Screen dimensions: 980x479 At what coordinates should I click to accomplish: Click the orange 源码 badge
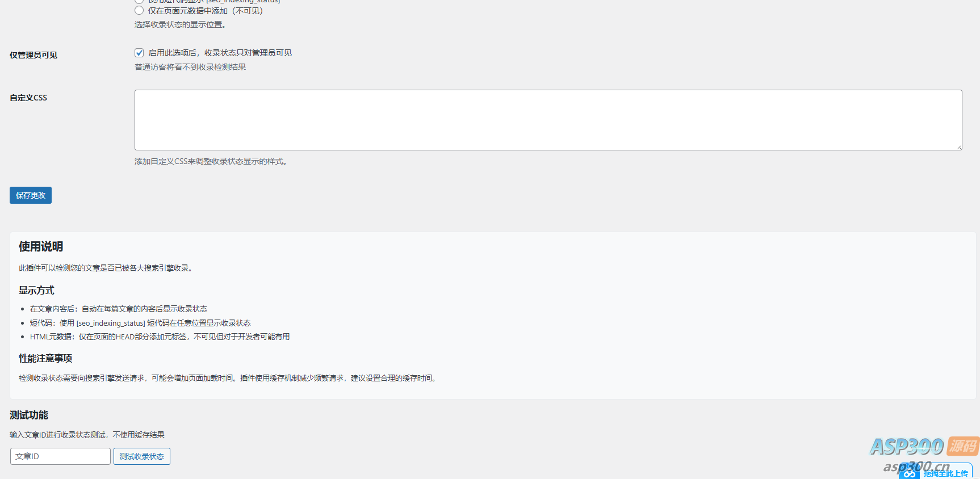pos(964,446)
